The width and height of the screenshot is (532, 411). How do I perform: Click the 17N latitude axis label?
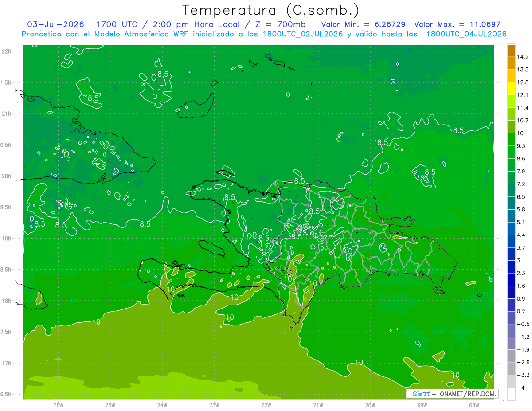tap(8, 363)
